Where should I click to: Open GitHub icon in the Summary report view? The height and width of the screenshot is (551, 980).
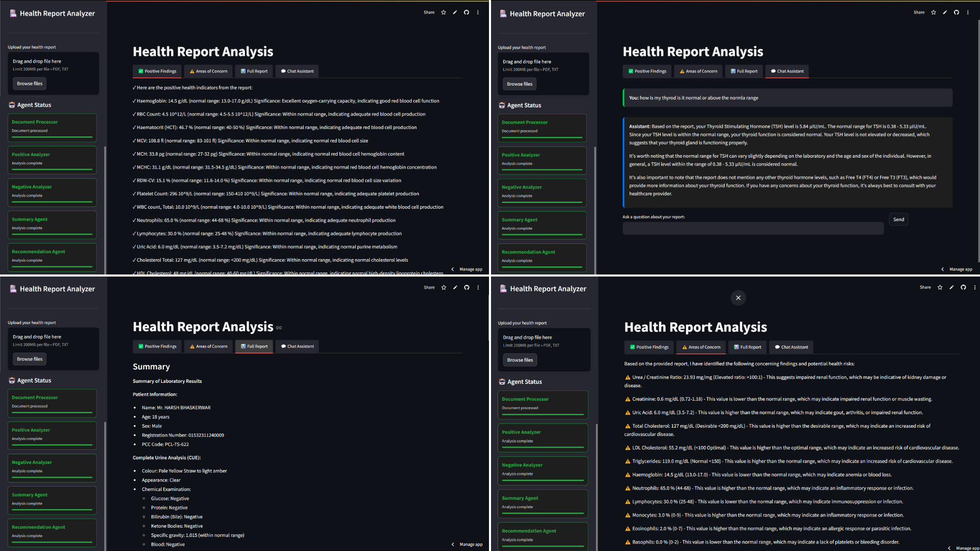pos(467,288)
